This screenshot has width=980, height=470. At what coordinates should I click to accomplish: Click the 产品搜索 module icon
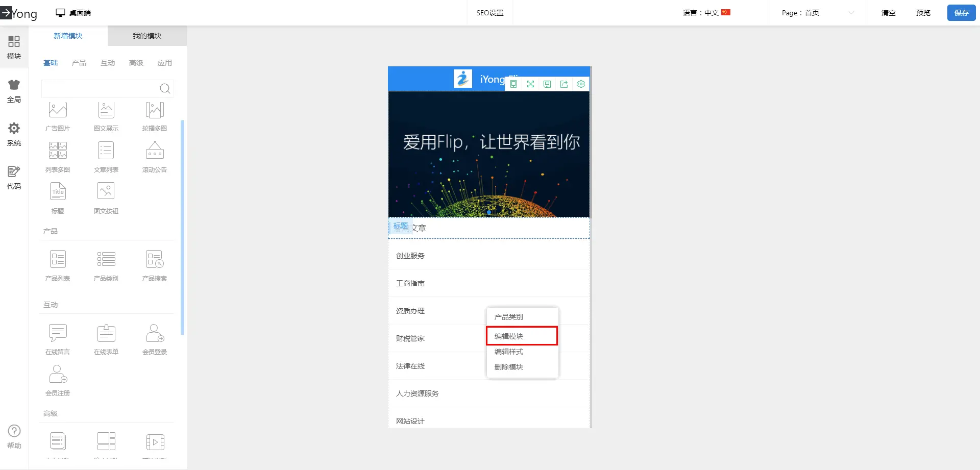[155, 260]
